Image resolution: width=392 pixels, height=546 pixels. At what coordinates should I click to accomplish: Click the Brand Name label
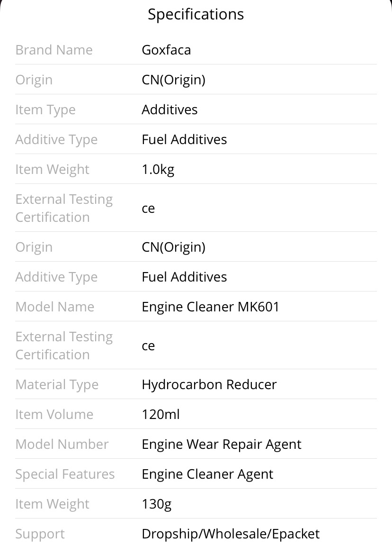coord(54,50)
